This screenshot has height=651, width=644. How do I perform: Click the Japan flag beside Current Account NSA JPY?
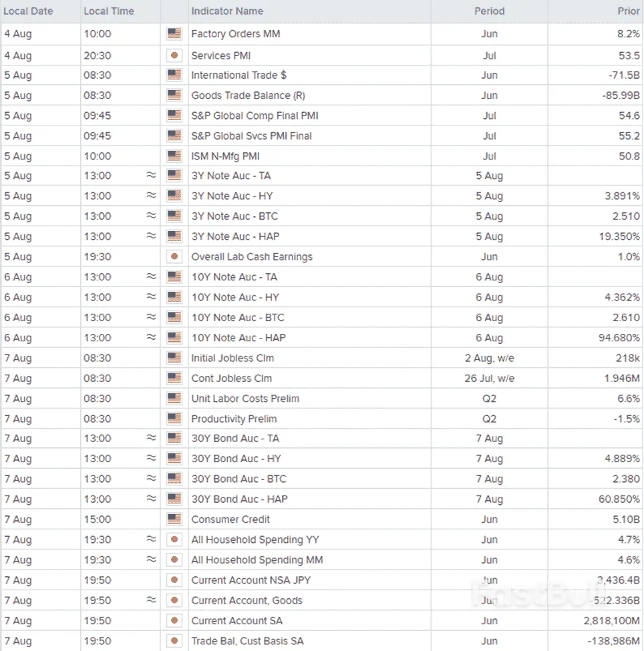pyautogui.click(x=174, y=580)
